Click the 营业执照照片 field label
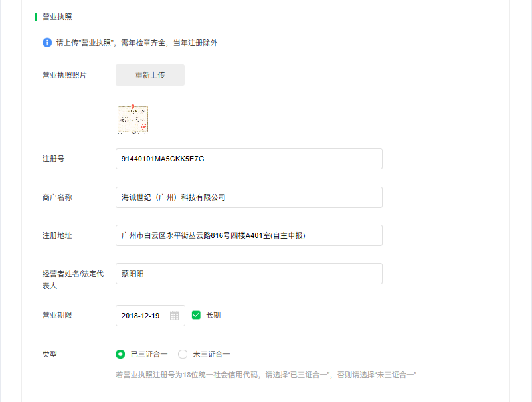 tap(64, 75)
